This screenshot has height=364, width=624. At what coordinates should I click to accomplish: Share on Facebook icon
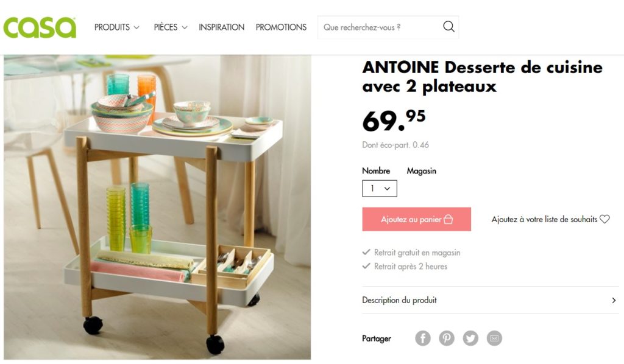(423, 338)
